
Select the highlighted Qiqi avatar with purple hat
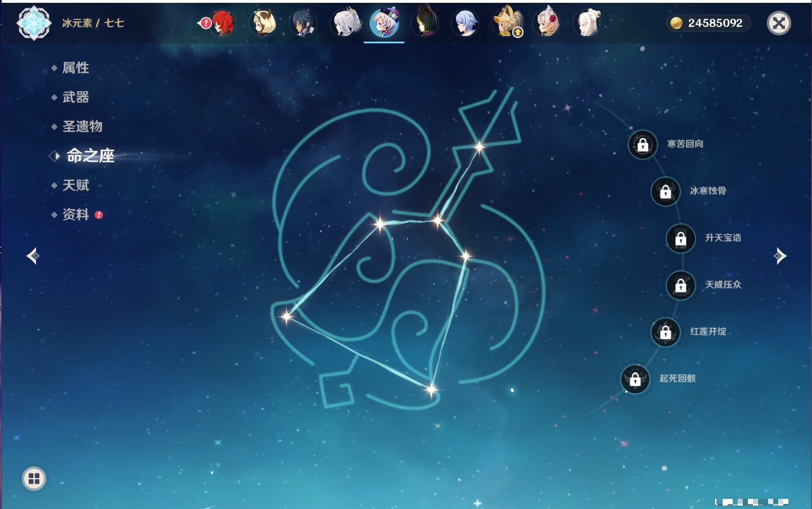[x=384, y=23]
